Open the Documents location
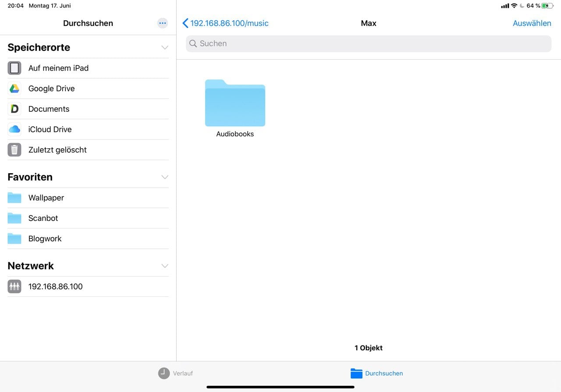Screen dimensions: 561x392 88,109
